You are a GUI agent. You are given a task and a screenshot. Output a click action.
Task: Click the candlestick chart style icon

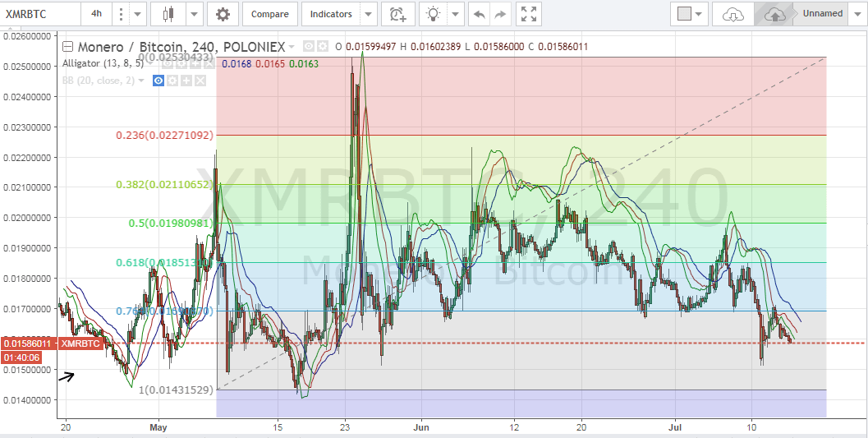[x=171, y=15]
